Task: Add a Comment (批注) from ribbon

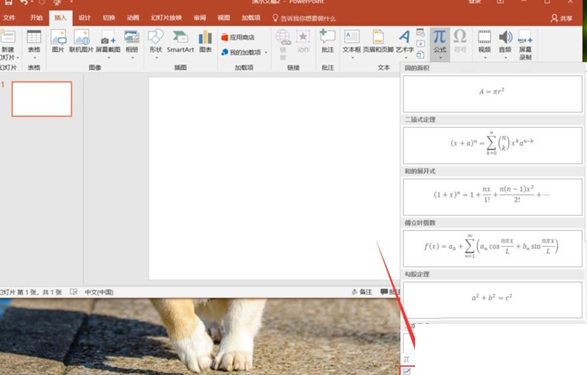Action: (328, 41)
